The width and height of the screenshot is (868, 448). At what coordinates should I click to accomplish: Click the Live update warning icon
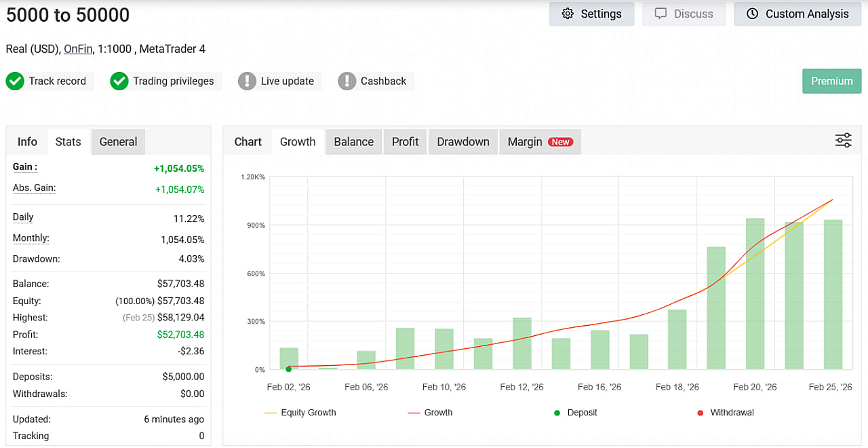(x=247, y=81)
